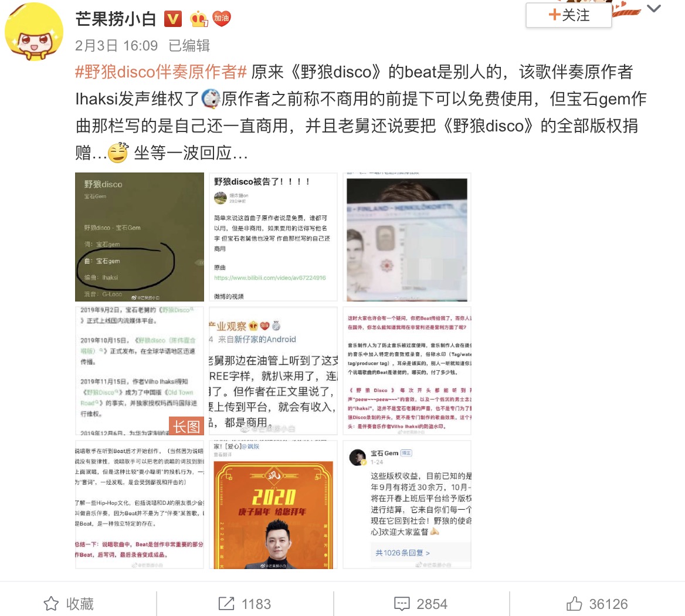Open the 野狼disco被告了 screenshot thumbnail
This screenshot has width=685, height=616.
point(273,237)
